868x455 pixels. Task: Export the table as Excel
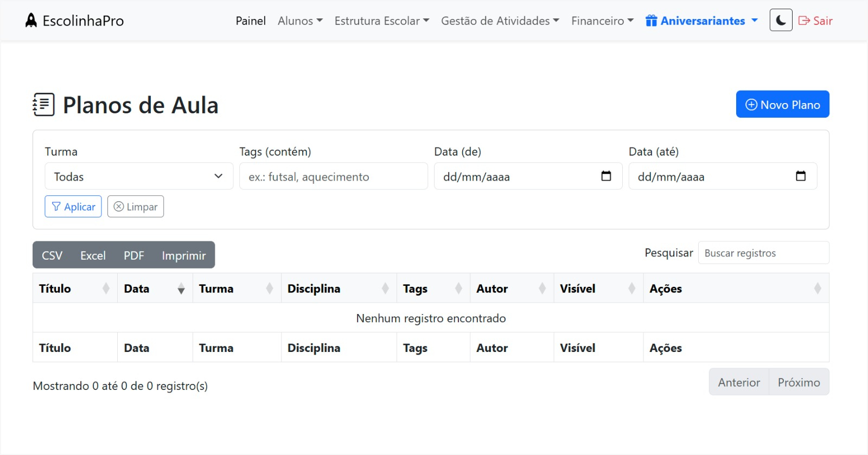coord(93,255)
